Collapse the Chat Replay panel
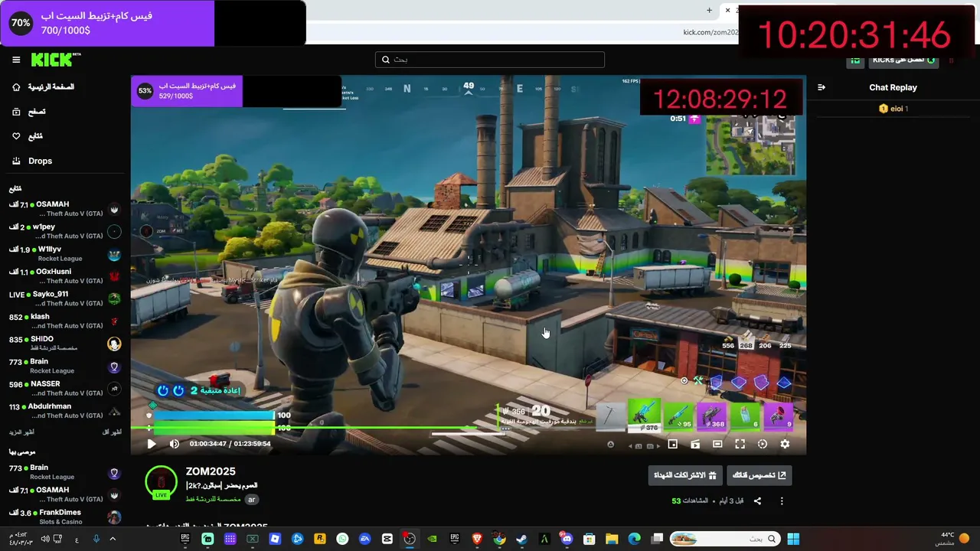This screenshot has height=551, width=980. (x=822, y=87)
